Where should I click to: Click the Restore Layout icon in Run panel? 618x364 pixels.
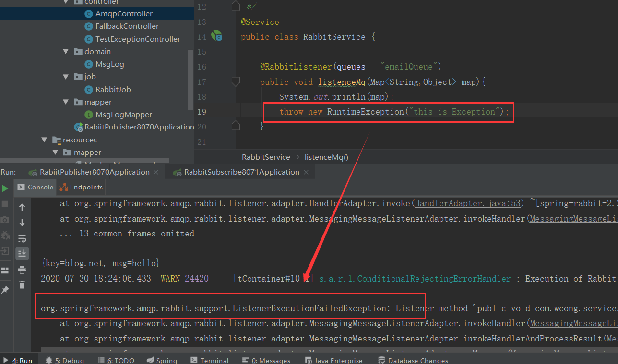tap(5, 270)
